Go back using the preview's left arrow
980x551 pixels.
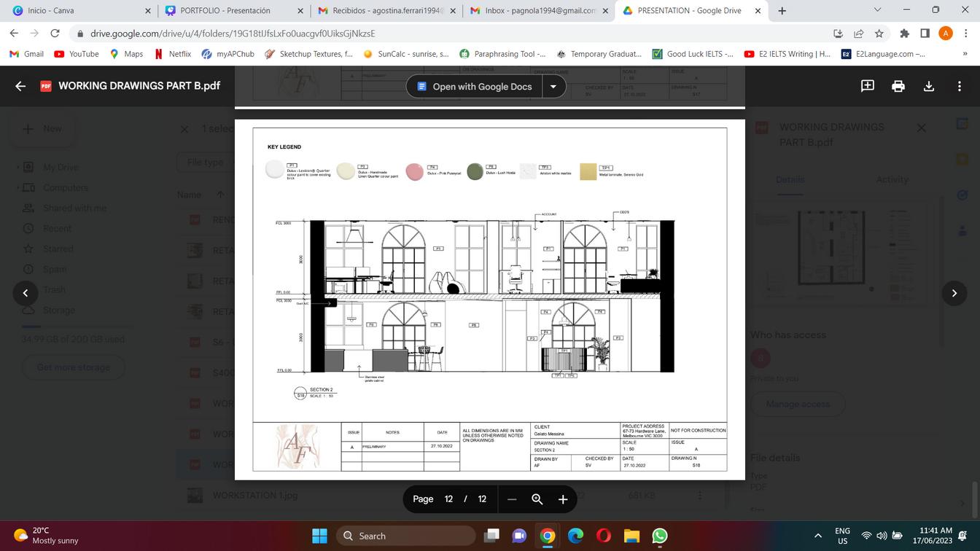[x=20, y=86]
